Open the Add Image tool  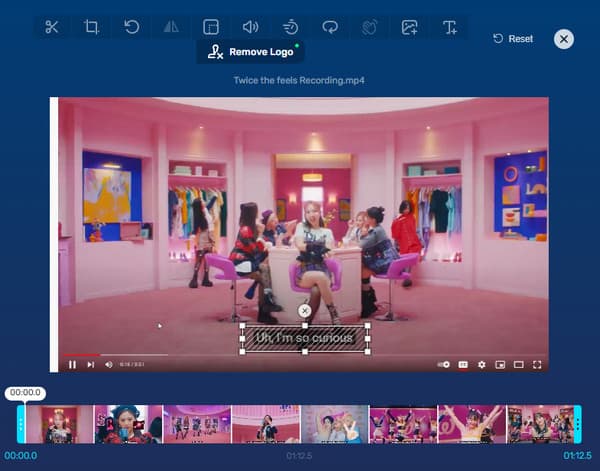tap(409, 27)
